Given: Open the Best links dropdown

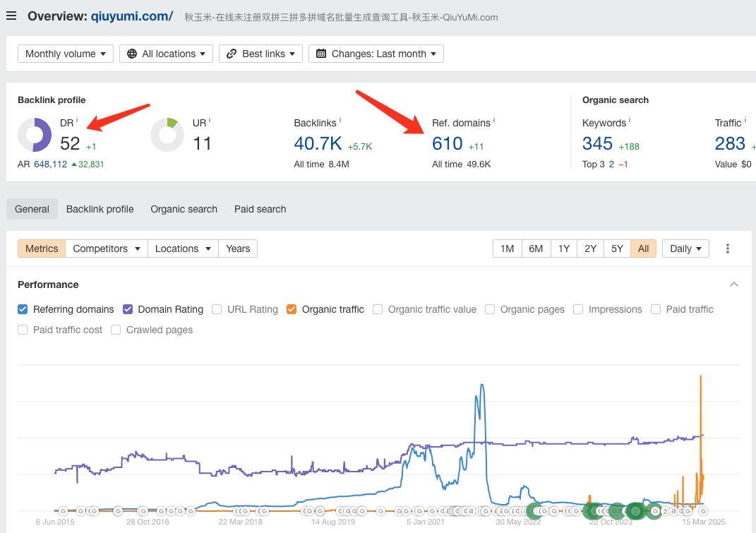Looking at the screenshot, I should coord(261,54).
